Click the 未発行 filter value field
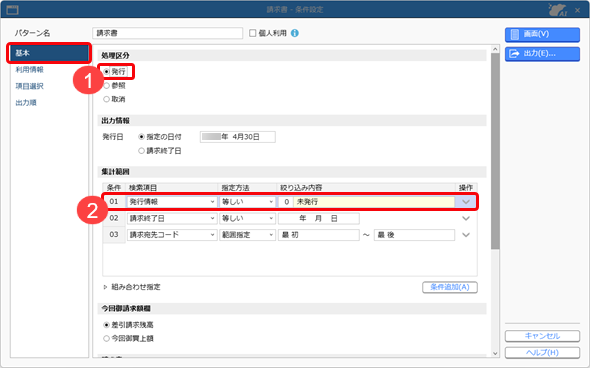This screenshot has height=368, width=590. click(374, 202)
